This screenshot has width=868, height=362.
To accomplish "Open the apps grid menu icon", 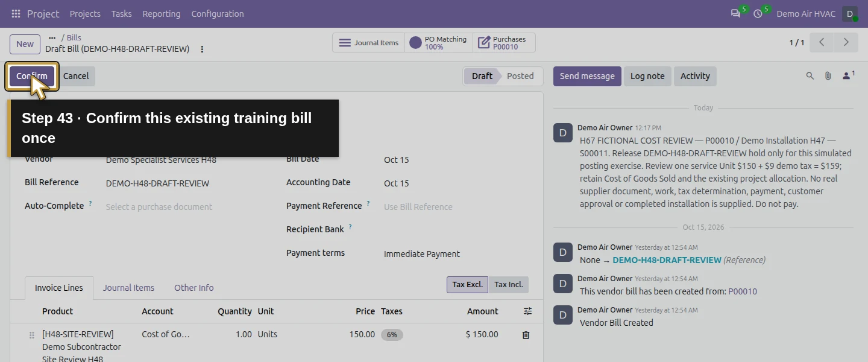I will [x=16, y=13].
